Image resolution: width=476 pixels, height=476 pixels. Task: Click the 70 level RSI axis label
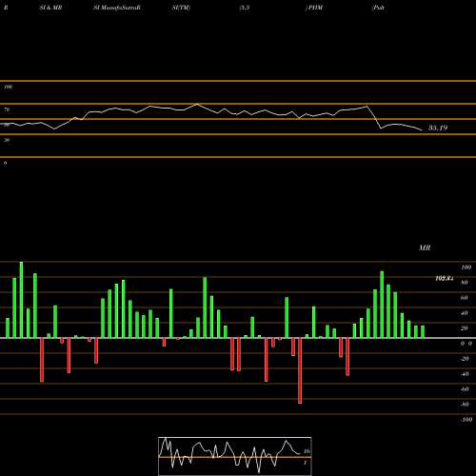click(7, 109)
